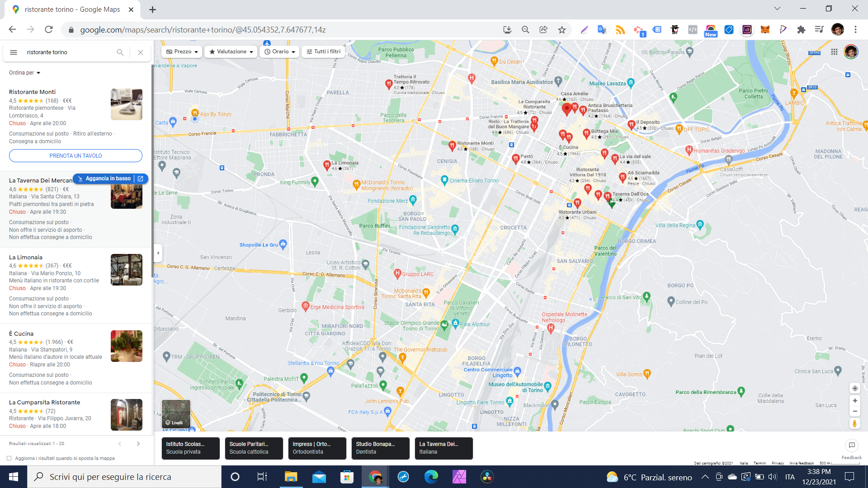Open È Cucina photo thumbnail

127,346
